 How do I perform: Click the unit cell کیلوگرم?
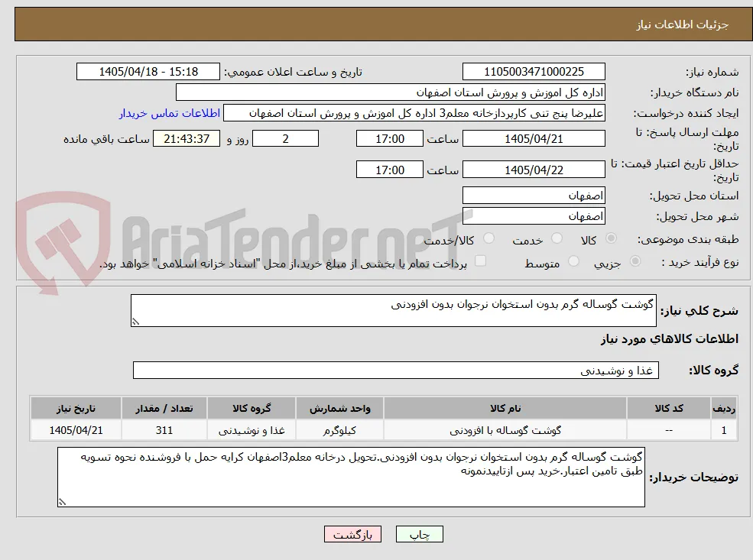[x=339, y=430]
